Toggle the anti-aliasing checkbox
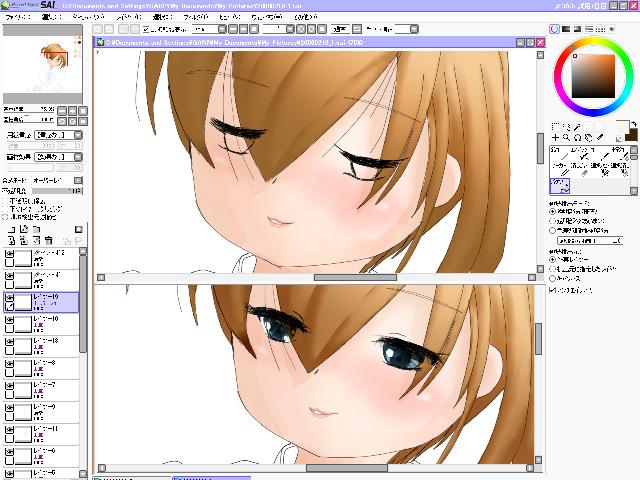The width and height of the screenshot is (640, 480). point(552,290)
